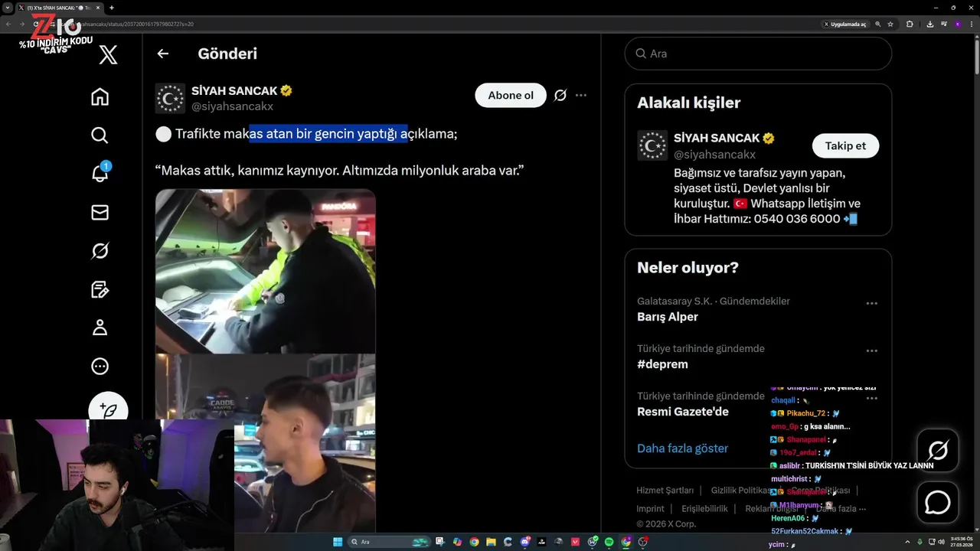Click the Abone ol button
The width and height of the screenshot is (980, 551).
[x=511, y=95]
